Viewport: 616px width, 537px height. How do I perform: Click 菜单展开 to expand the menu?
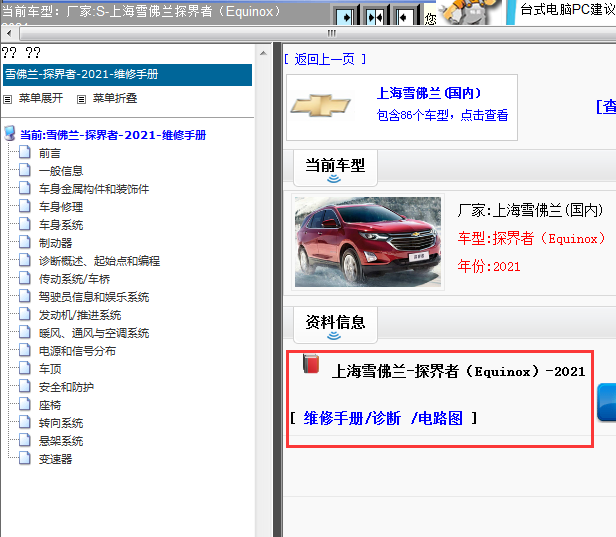pyautogui.click(x=41, y=98)
